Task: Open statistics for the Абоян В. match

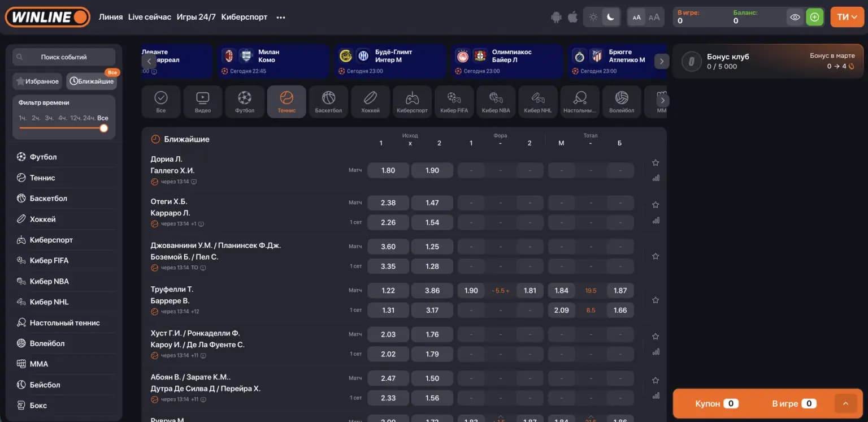Action: (x=656, y=395)
